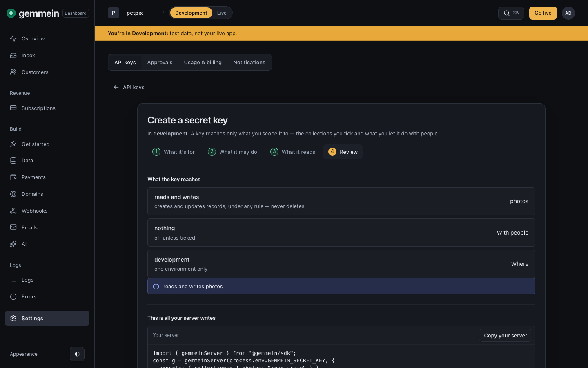Go to step 2 What it may do
Screen dimensions: 588x368
pos(232,152)
